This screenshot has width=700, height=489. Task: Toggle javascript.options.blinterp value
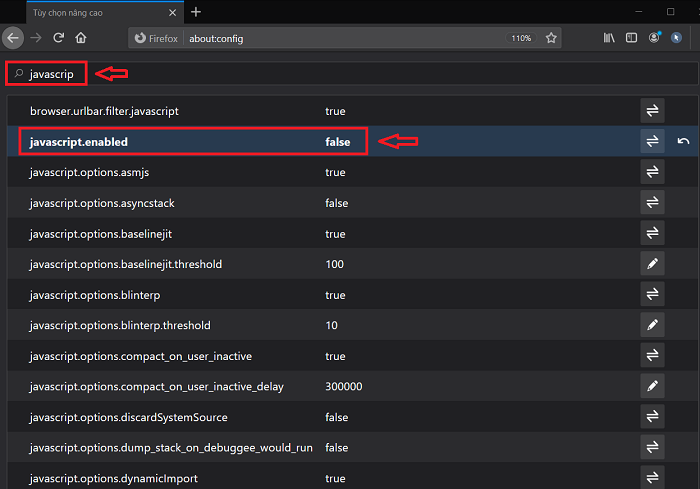point(652,294)
